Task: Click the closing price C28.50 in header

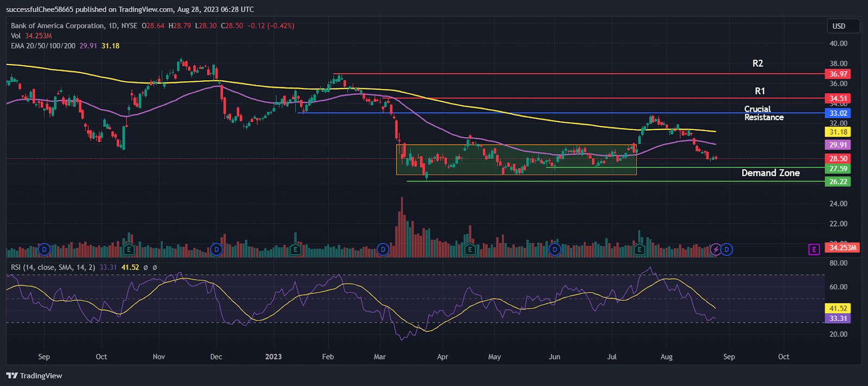Action: [232, 25]
